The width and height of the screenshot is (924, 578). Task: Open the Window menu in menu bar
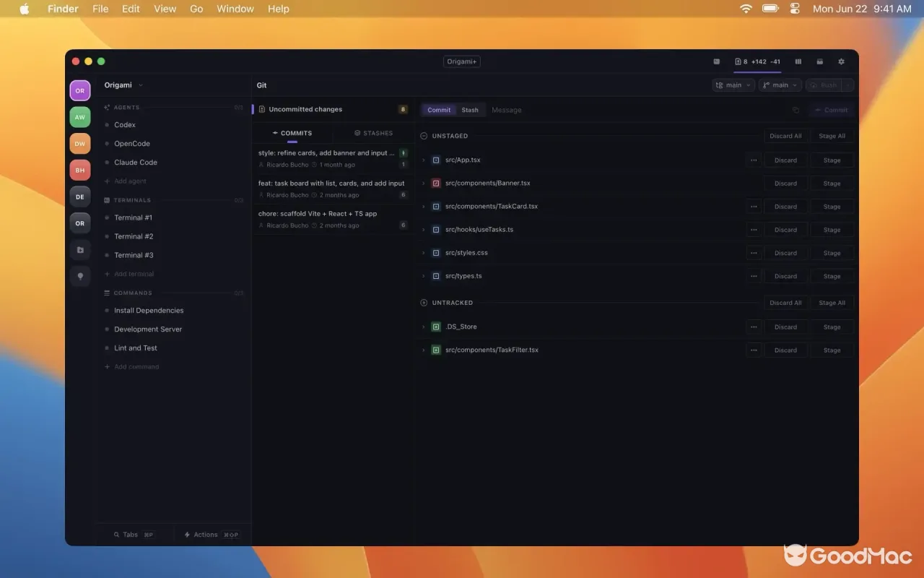pyautogui.click(x=235, y=9)
